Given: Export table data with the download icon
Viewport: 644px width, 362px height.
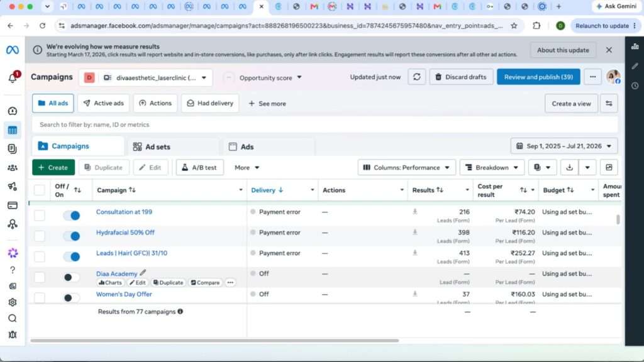Looking at the screenshot, I should [569, 167].
